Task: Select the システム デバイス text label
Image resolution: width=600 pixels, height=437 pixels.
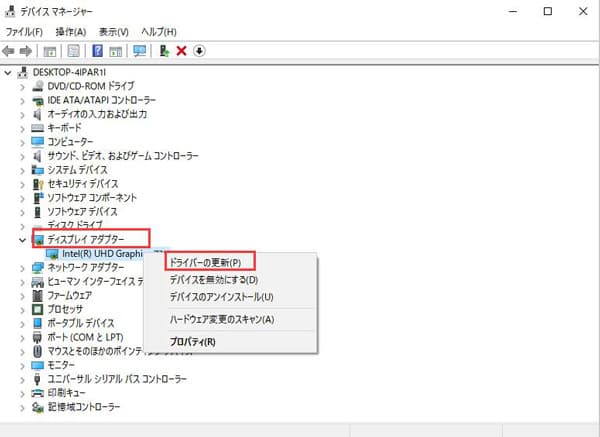Action: (x=78, y=170)
